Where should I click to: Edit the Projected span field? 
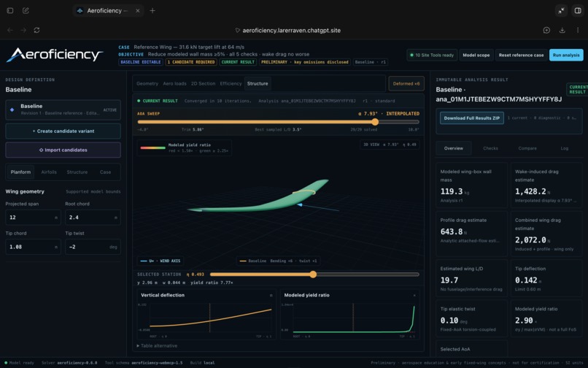[x=33, y=218]
